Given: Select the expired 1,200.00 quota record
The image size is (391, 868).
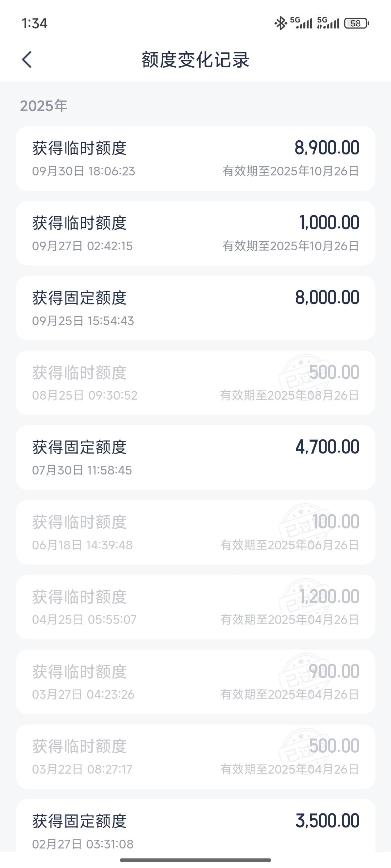Looking at the screenshot, I should [195, 607].
